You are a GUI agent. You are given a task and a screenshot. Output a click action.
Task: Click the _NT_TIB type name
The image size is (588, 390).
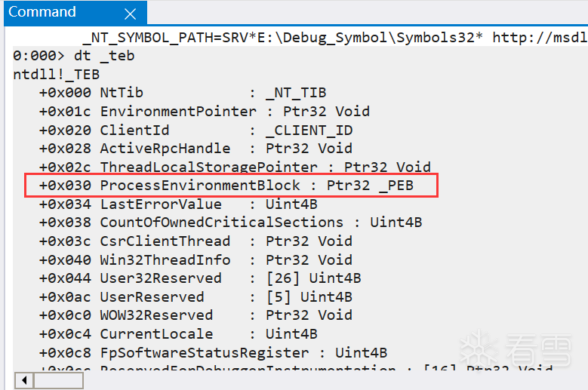[296, 93]
